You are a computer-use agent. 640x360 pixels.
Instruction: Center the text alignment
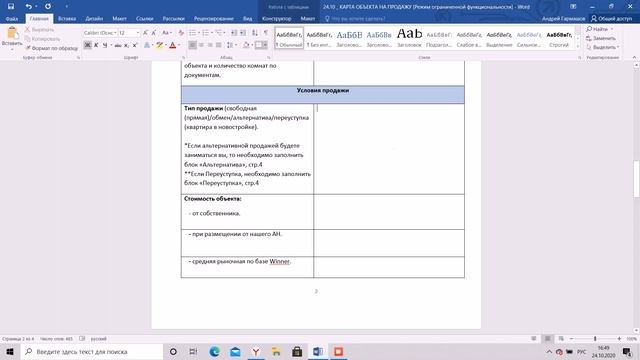[201, 45]
